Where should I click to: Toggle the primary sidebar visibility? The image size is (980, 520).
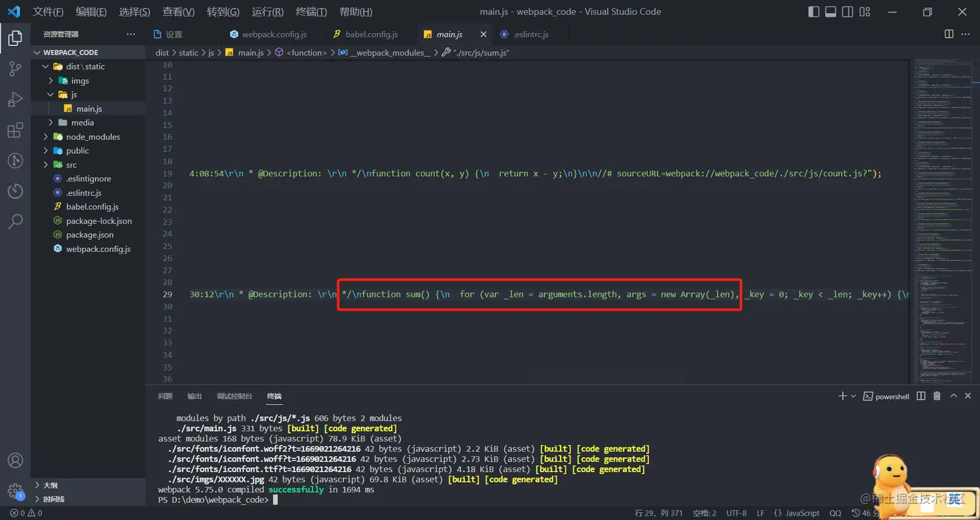click(x=814, y=12)
